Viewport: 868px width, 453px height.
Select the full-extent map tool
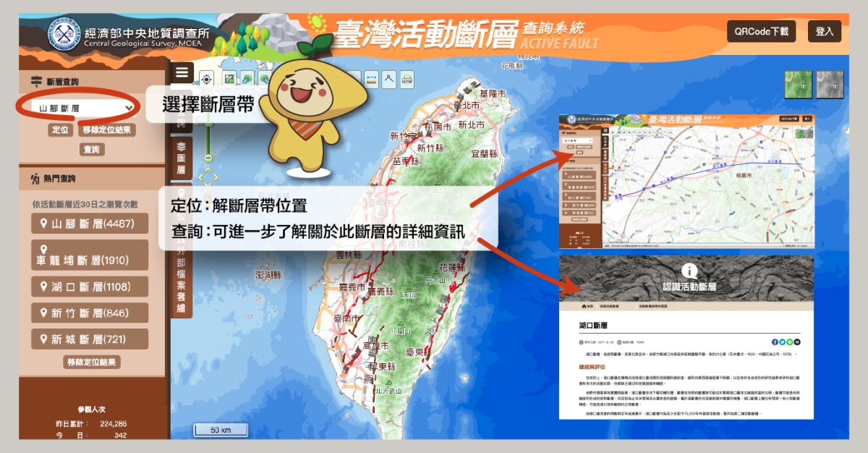[x=230, y=79]
